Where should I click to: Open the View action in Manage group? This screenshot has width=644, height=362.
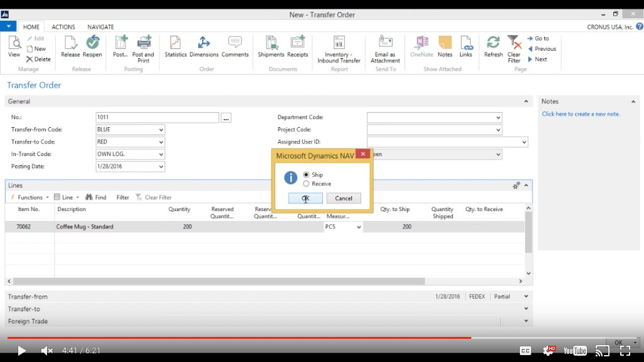14,46
